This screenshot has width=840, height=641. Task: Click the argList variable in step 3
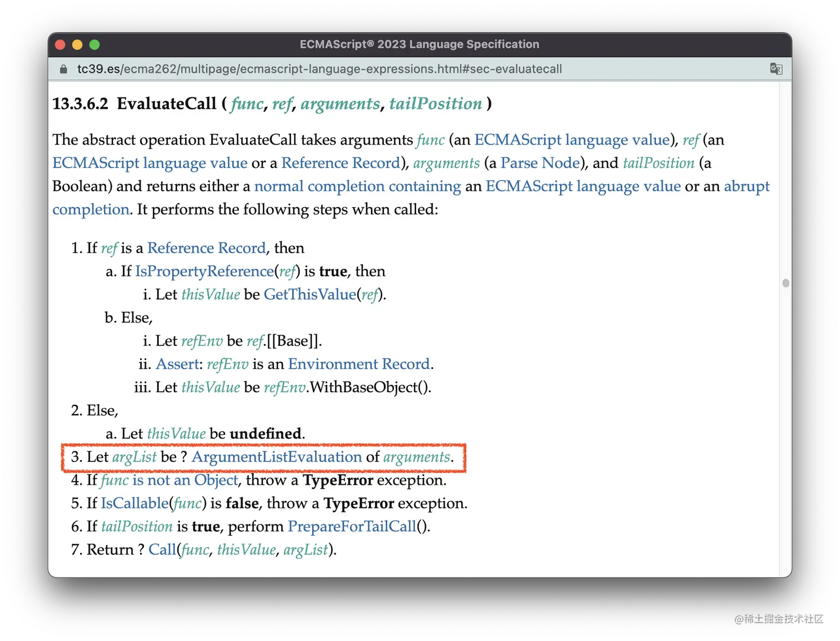point(134,457)
